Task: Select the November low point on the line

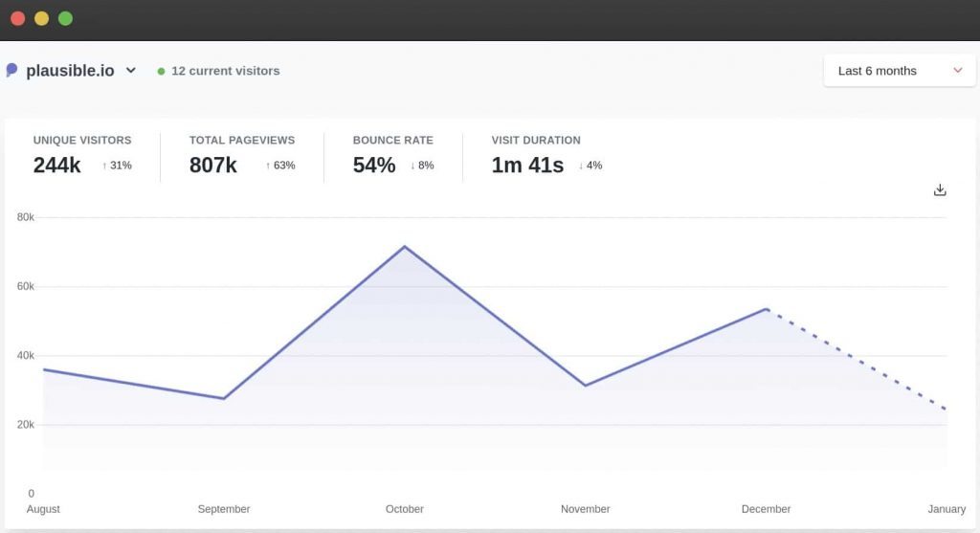Action: (x=585, y=386)
